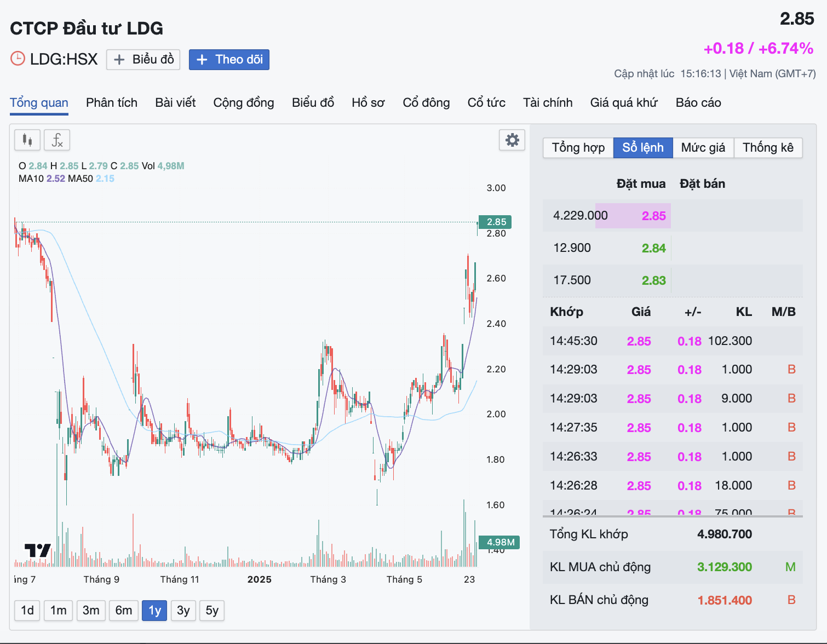View Giá quá khứ tab
The height and width of the screenshot is (644, 827).
[624, 103]
